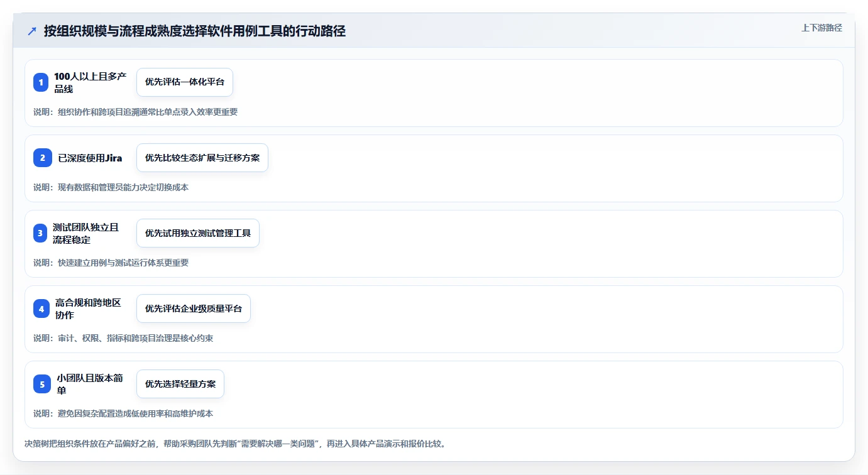868x475 pixels.
Task: Choose 优先评估企业级质量平台 button
Action: click(x=194, y=308)
